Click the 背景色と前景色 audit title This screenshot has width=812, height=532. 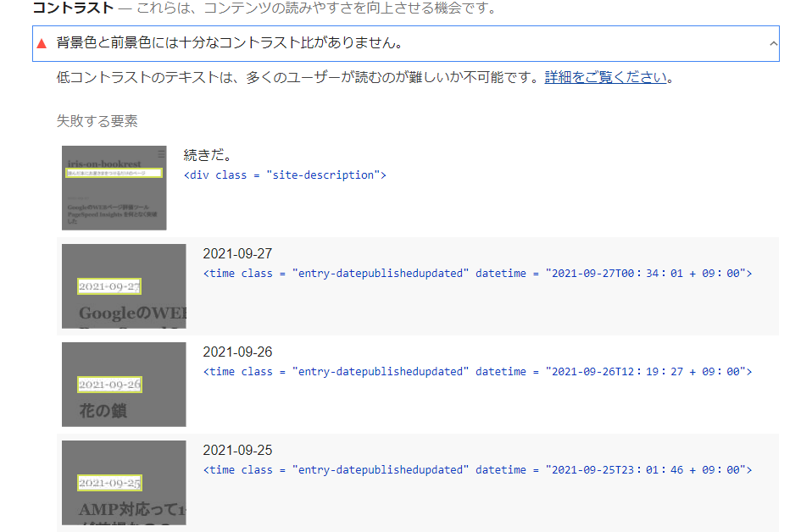tap(229, 43)
